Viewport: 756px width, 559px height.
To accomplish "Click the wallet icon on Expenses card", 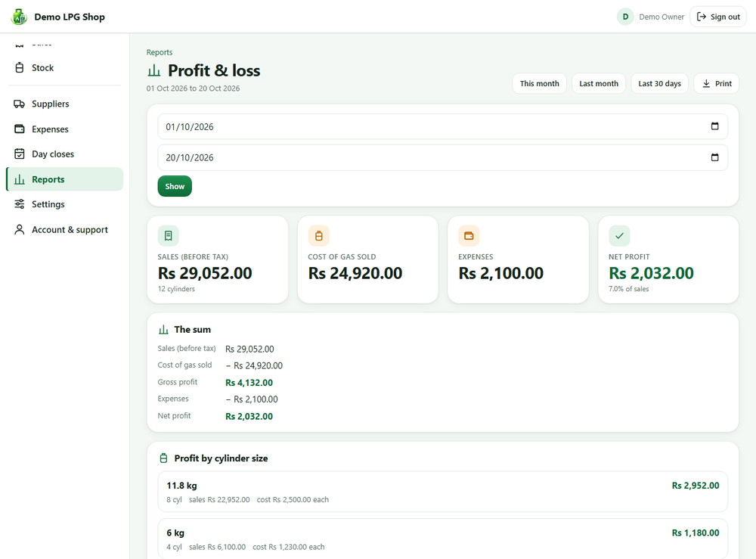I will [469, 236].
